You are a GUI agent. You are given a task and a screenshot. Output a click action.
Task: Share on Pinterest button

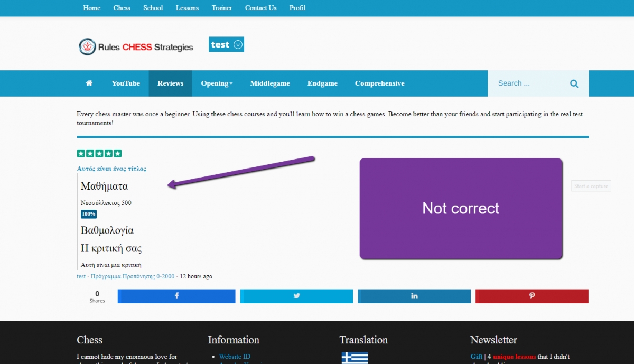click(532, 296)
